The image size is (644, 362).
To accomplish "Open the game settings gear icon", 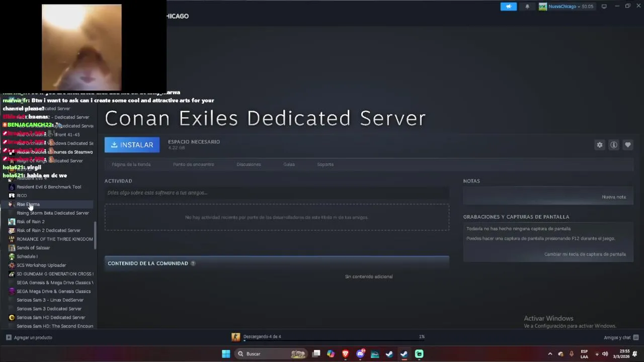I will click(x=600, y=145).
